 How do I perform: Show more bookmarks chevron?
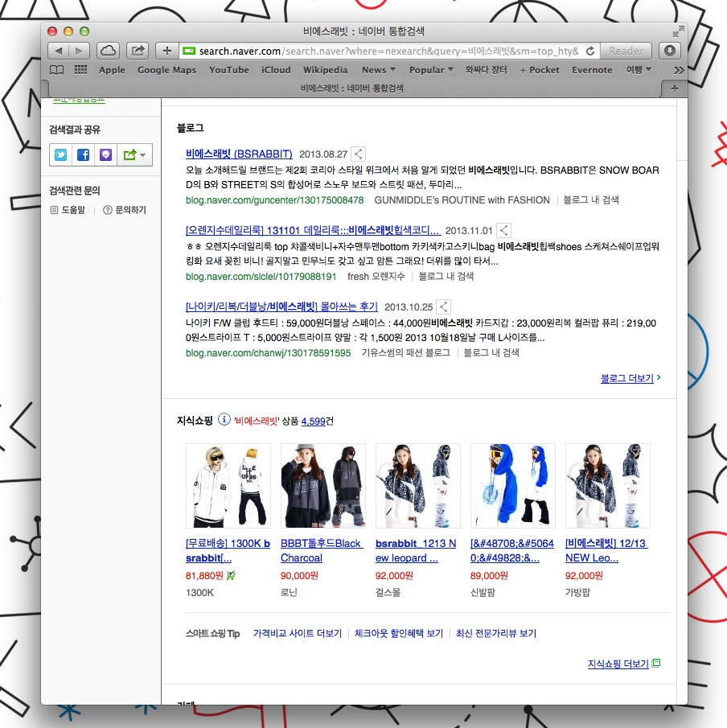[x=679, y=70]
